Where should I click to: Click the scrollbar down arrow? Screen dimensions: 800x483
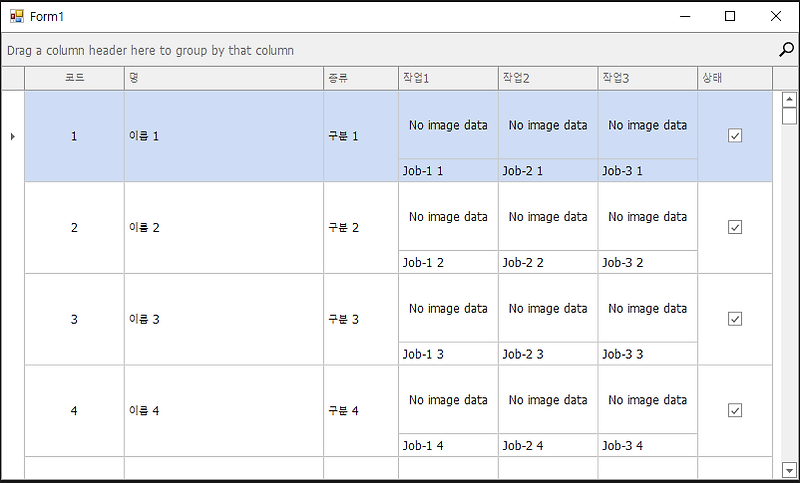point(789,470)
